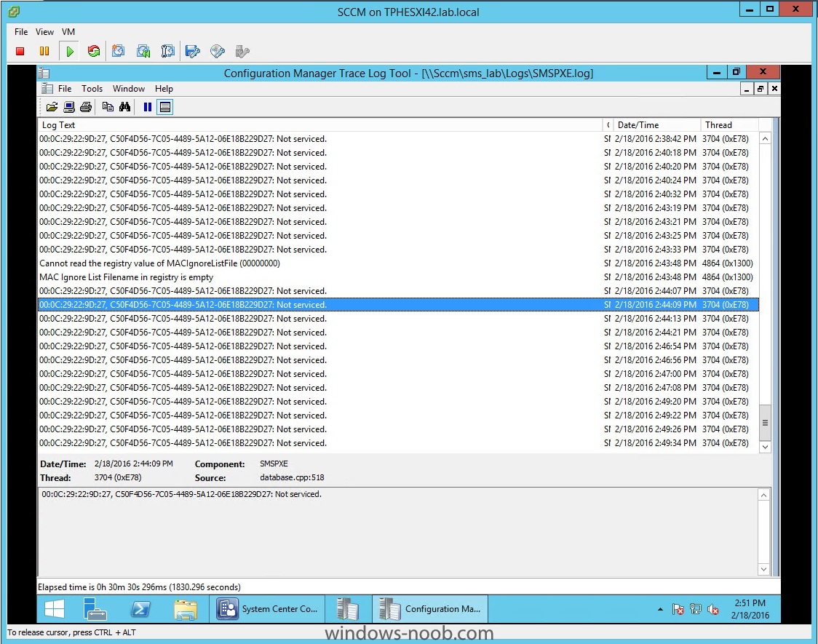Open the VM menu
This screenshot has height=644, width=818.
click(68, 32)
